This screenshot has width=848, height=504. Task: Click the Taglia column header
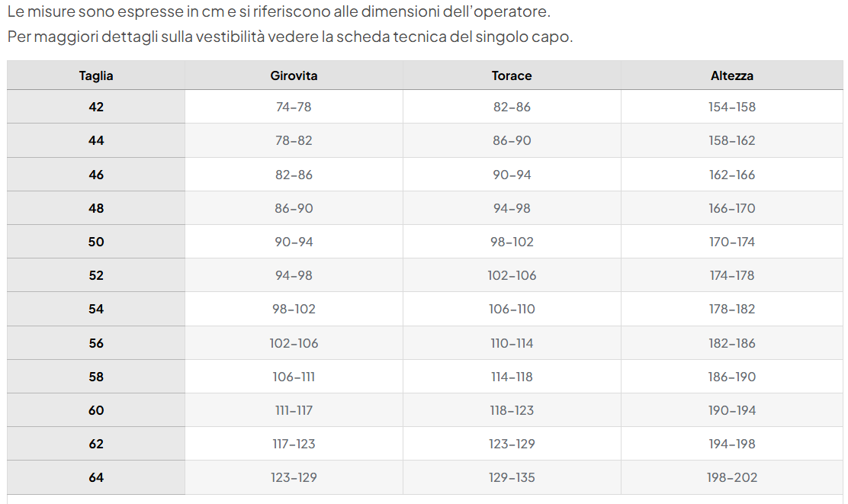pos(96,75)
